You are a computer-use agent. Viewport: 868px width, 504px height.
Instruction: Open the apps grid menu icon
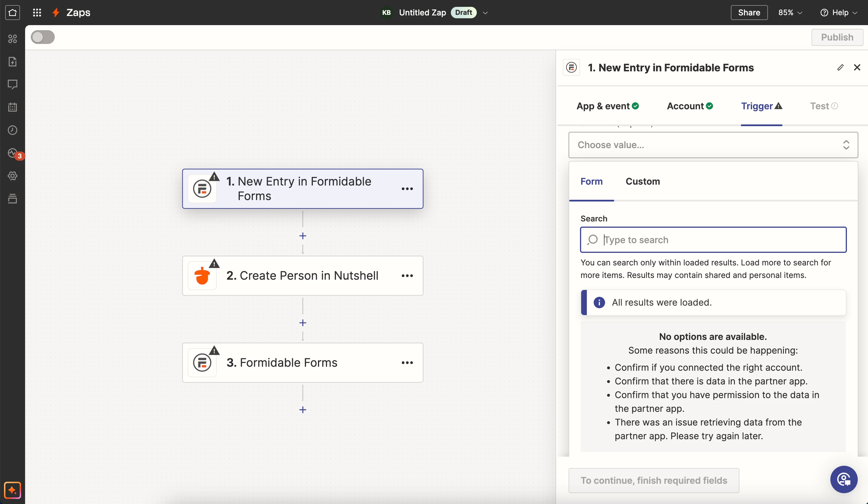[x=37, y=12]
